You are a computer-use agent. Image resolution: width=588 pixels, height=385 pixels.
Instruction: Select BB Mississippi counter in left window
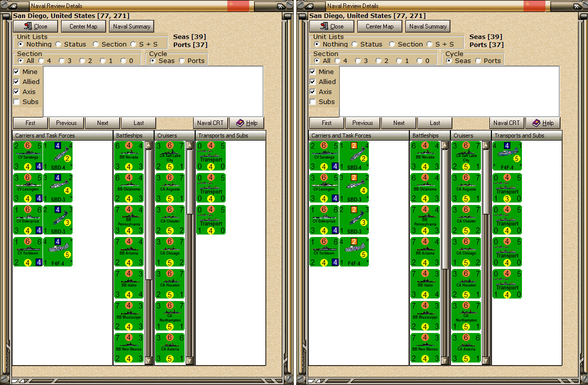(129, 315)
